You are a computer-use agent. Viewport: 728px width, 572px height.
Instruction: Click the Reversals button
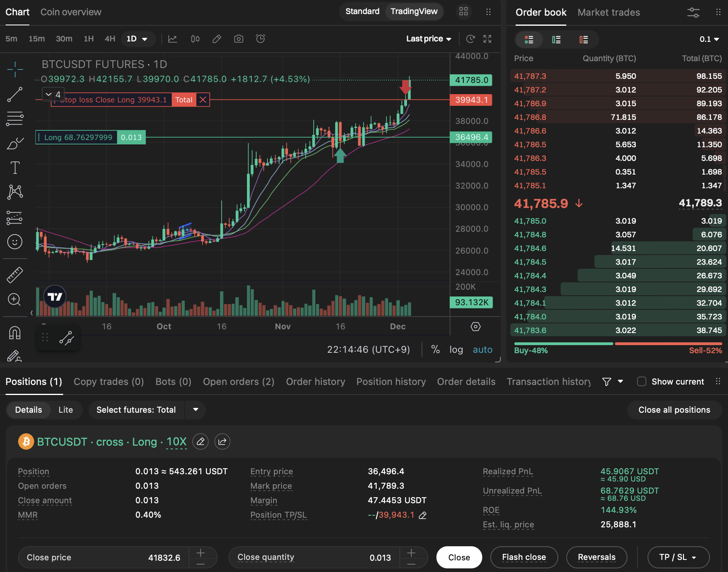point(596,557)
